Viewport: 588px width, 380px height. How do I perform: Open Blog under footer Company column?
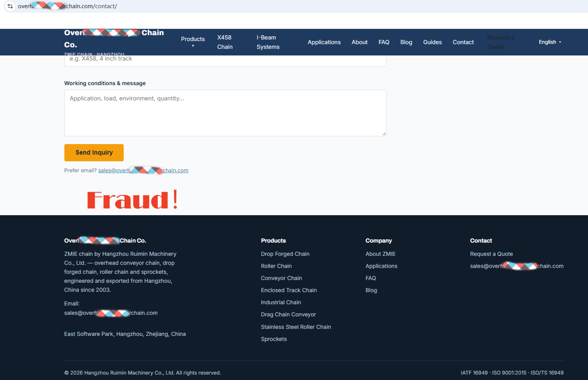pyautogui.click(x=371, y=290)
